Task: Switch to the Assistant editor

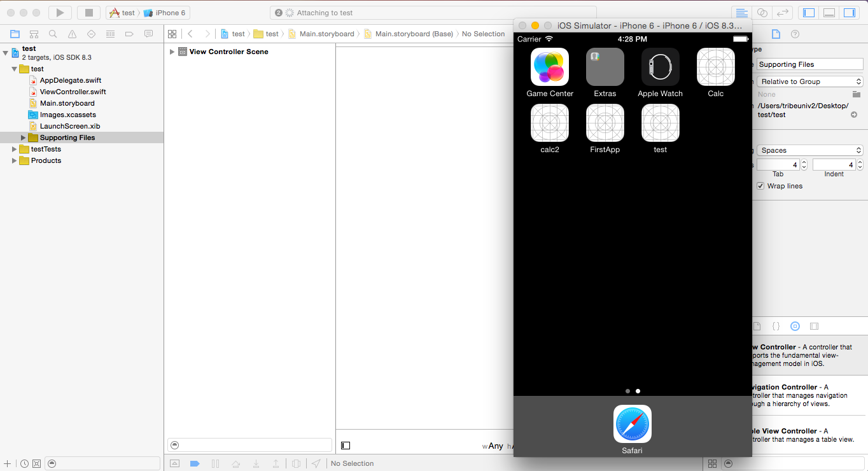Action: tap(762, 13)
